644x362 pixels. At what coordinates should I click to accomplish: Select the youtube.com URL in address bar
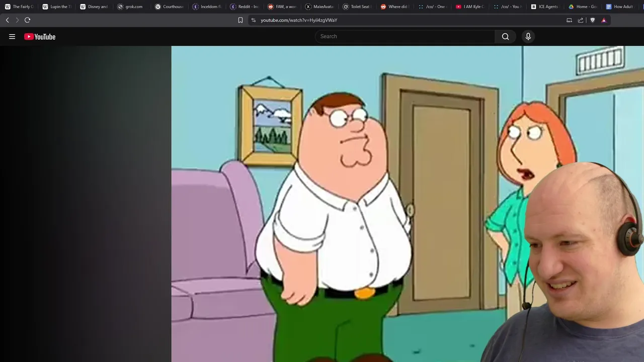point(299,20)
